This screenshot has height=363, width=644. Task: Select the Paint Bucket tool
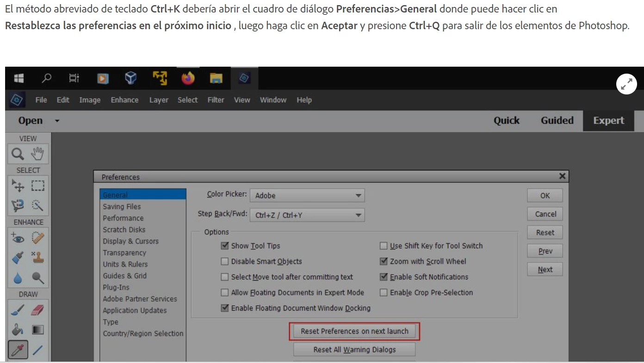(18, 330)
